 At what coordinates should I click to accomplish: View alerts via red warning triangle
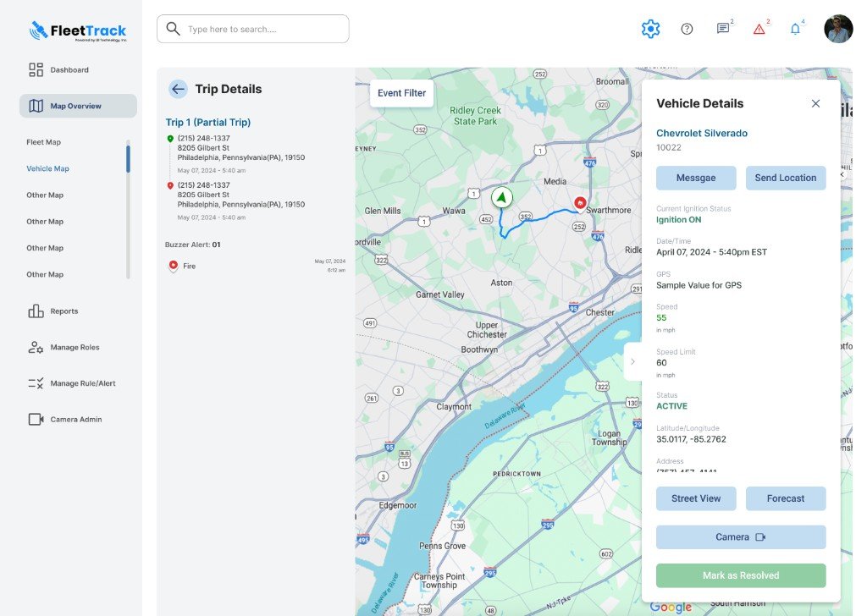tap(759, 29)
